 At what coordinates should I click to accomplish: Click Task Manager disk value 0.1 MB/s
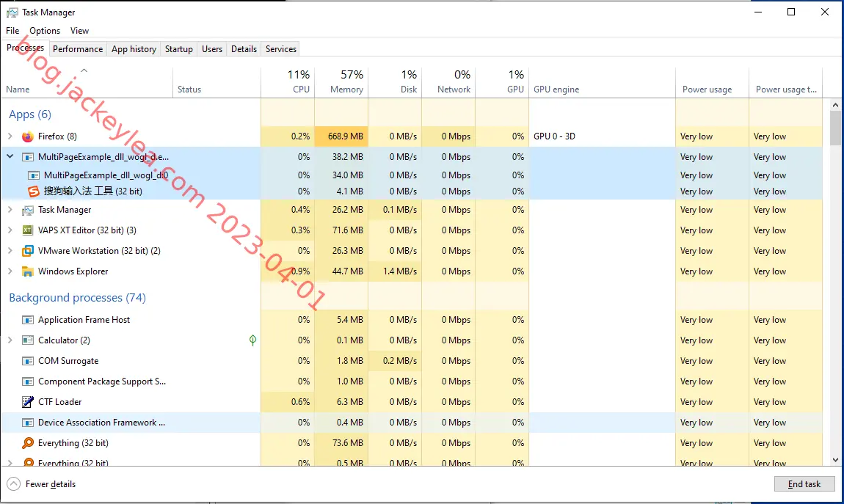[400, 210]
